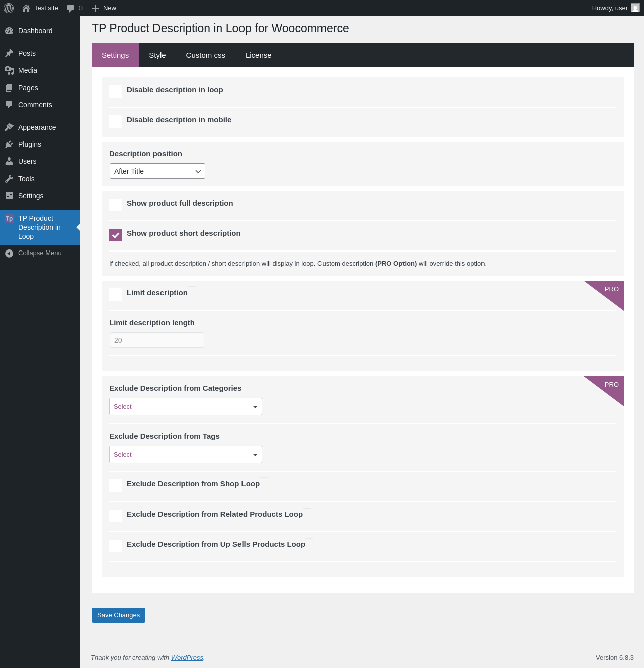Switch to the Style tab
The image size is (644, 668).
tap(157, 55)
